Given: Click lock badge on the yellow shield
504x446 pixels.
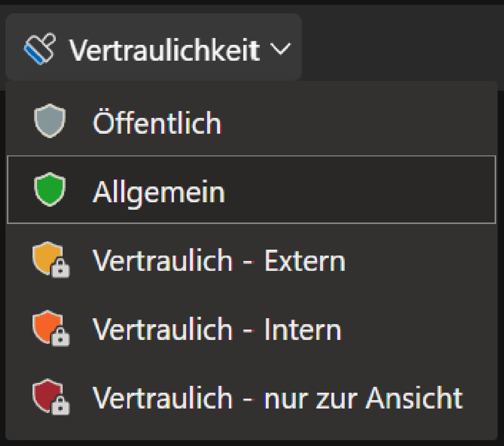Looking at the screenshot, I should 61,267.
